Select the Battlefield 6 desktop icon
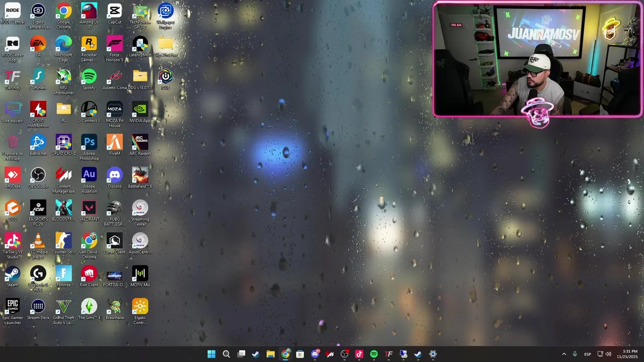 (x=140, y=178)
